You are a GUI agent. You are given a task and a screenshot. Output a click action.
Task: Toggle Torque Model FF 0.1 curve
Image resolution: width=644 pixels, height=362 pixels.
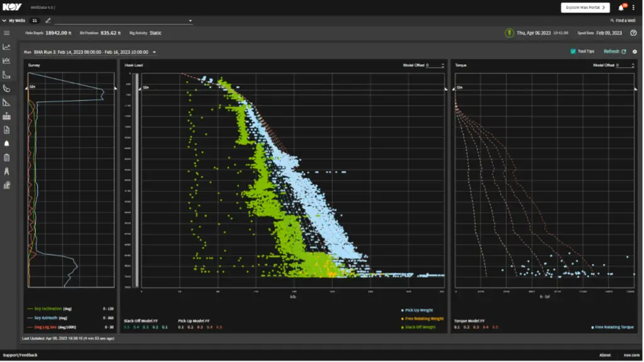click(x=457, y=327)
